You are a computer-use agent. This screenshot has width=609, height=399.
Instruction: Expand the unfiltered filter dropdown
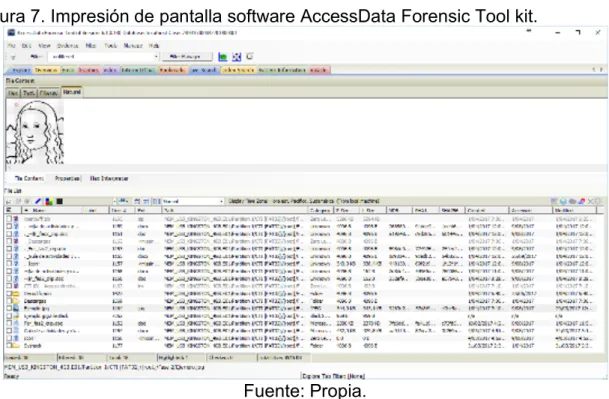[x=156, y=57]
